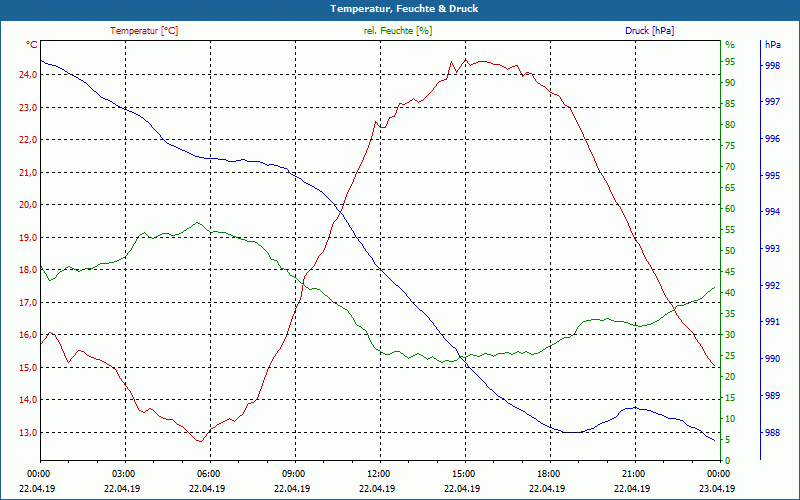Click the blue 'hPa' axis unit label
This screenshot has height=500, width=800.
[x=773, y=45]
